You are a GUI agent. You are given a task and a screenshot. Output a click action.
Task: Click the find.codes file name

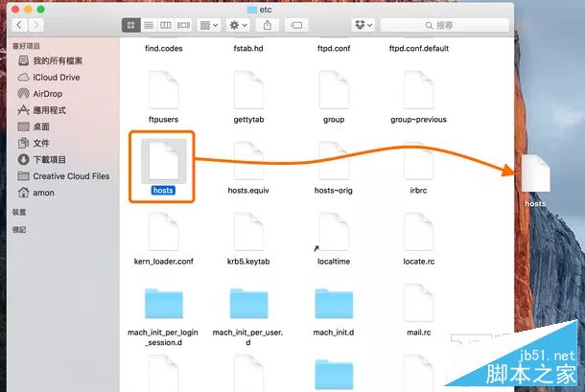tap(163, 48)
